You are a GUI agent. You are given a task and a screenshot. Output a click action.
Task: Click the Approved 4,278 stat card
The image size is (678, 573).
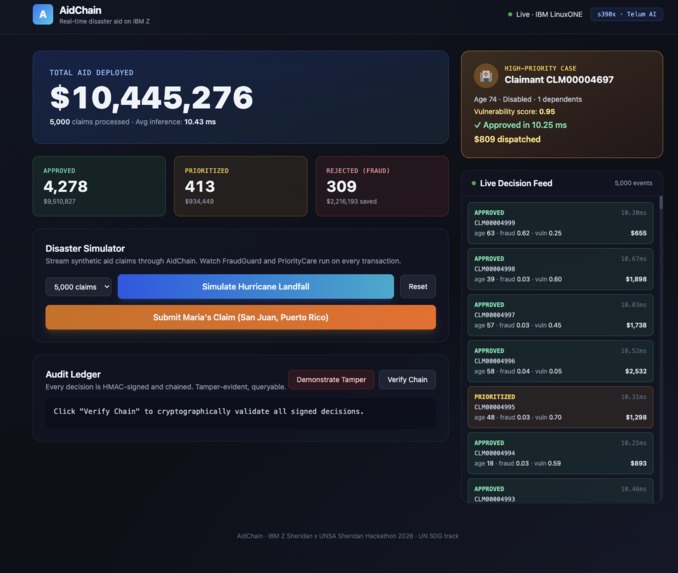[x=99, y=186]
